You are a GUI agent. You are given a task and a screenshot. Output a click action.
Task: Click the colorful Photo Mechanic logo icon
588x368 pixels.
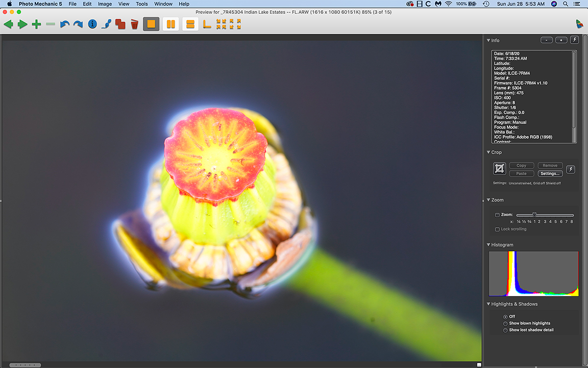(579, 24)
